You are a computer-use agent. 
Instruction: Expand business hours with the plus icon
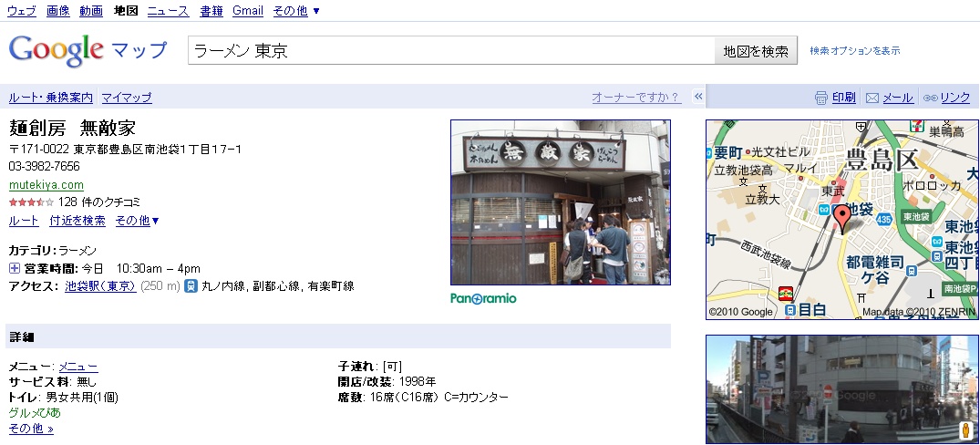pos(15,269)
